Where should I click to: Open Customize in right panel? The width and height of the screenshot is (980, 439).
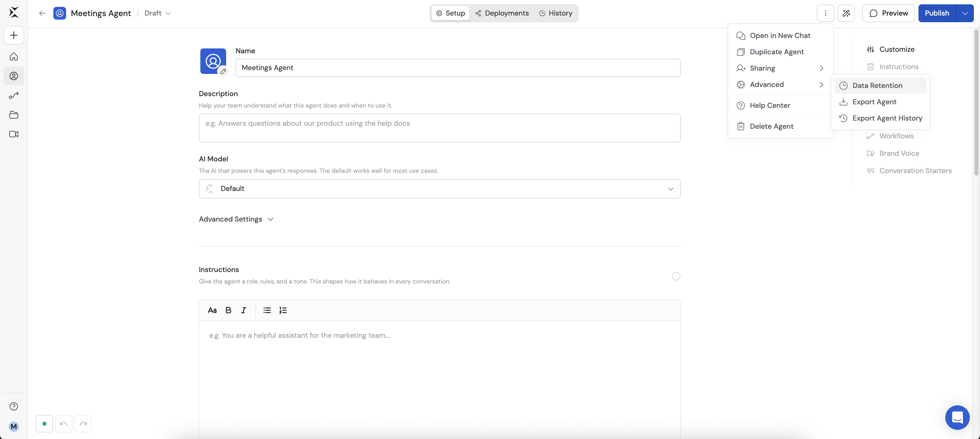coord(891,49)
